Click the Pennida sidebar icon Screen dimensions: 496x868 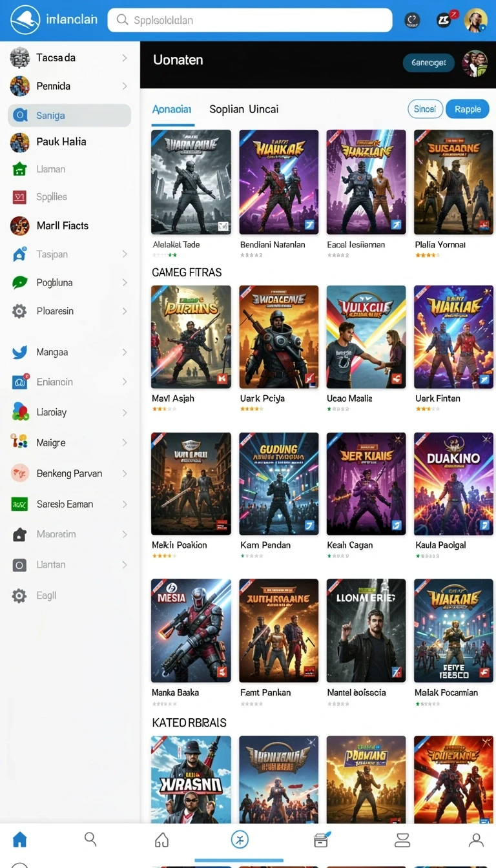(20, 86)
